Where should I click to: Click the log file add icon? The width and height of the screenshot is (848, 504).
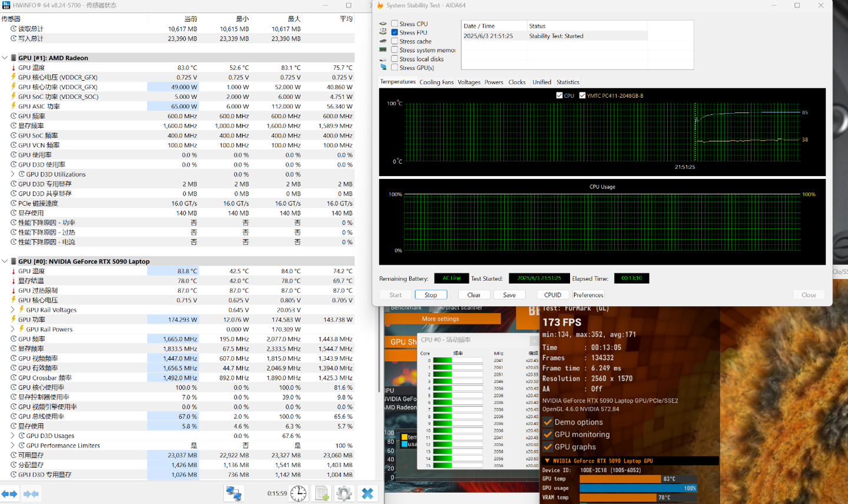tap(322, 493)
